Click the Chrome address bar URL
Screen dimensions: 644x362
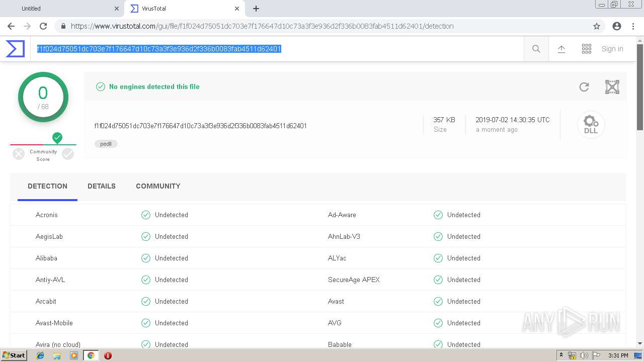pyautogui.click(x=262, y=26)
